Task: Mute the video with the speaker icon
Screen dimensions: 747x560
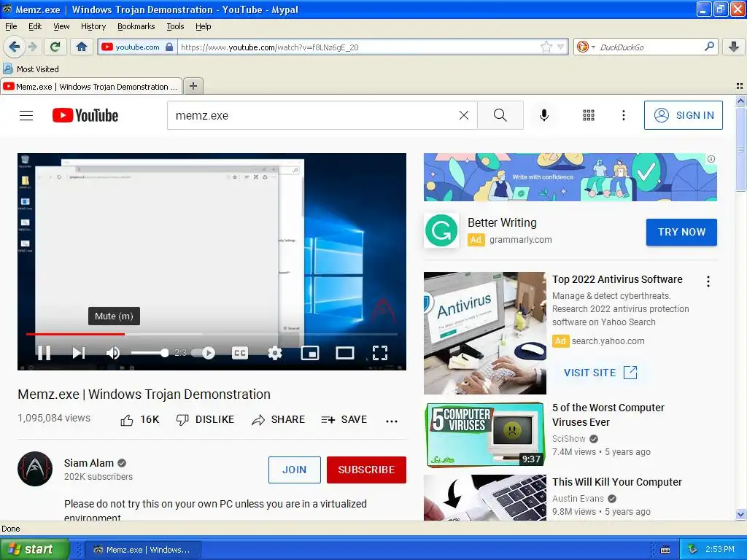Action: click(113, 353)
